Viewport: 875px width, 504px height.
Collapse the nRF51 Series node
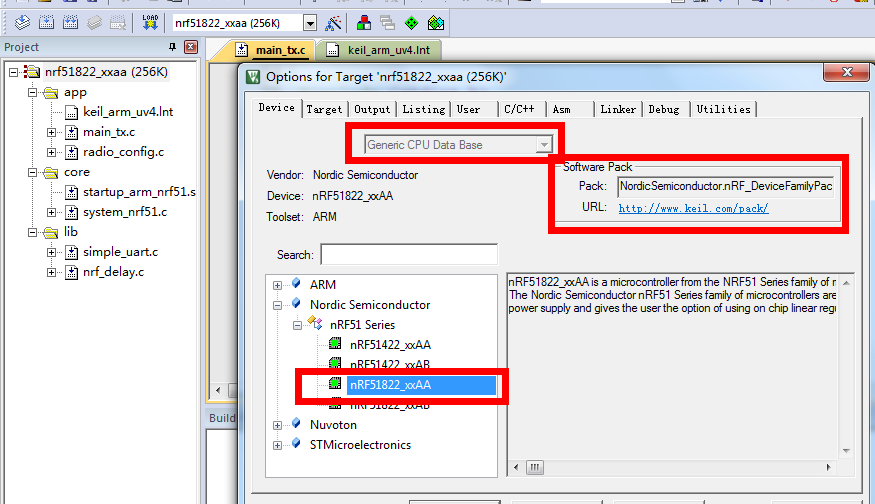297,325
